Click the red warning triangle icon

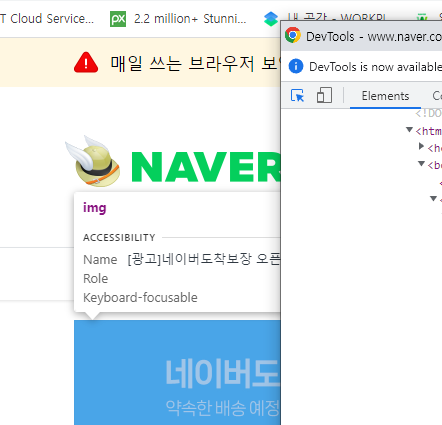86,62
